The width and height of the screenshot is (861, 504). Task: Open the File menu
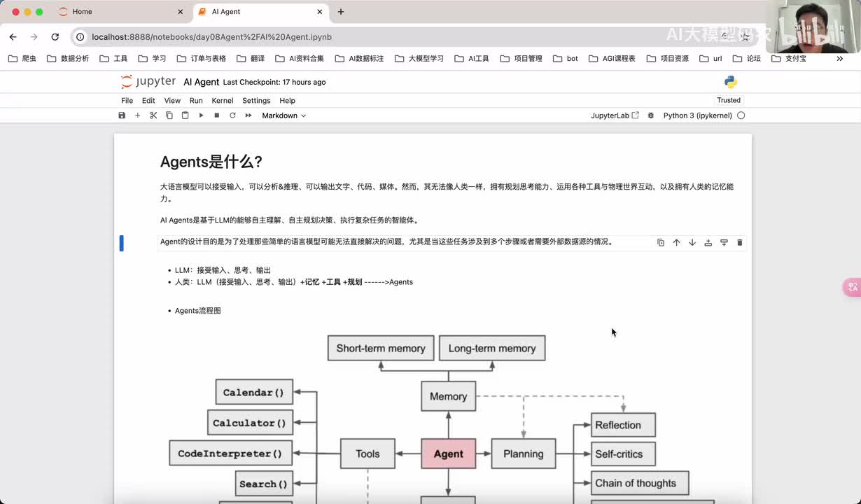(127, 101)
